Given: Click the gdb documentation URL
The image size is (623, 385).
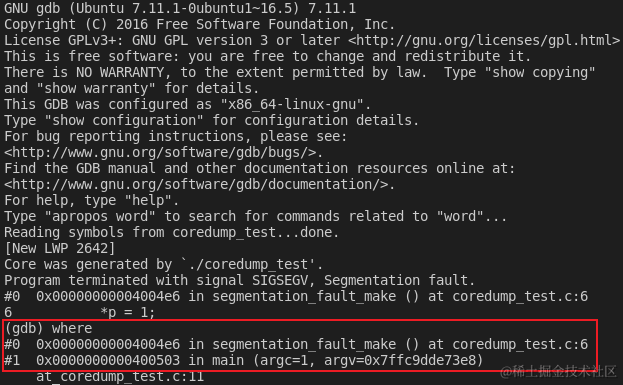Looking at the screenshot, I should point(195,184).
